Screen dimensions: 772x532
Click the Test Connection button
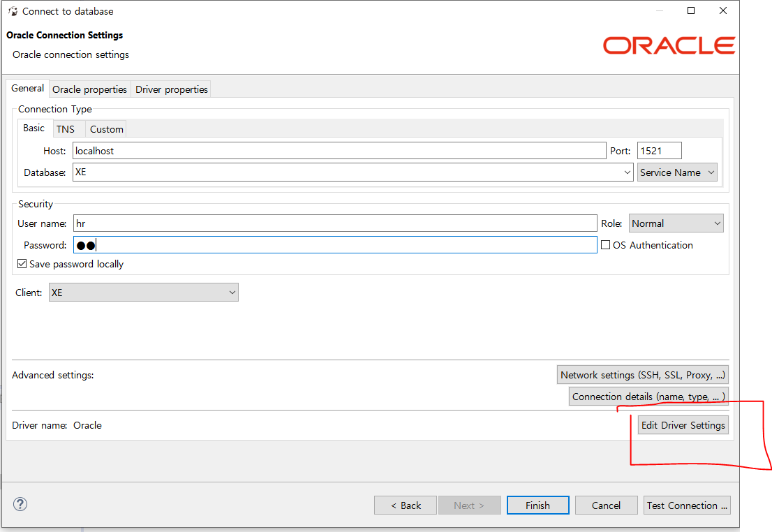pos(687,505)
